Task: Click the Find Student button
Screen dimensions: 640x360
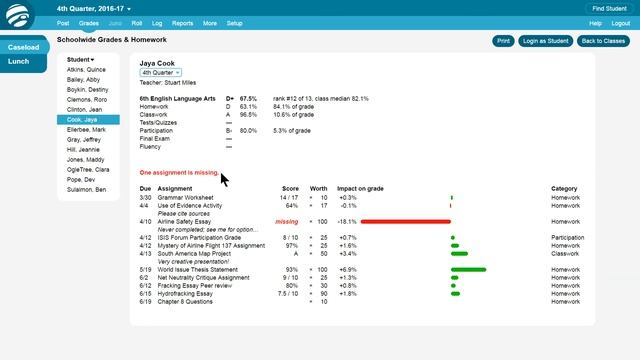Action: (609, 9)
